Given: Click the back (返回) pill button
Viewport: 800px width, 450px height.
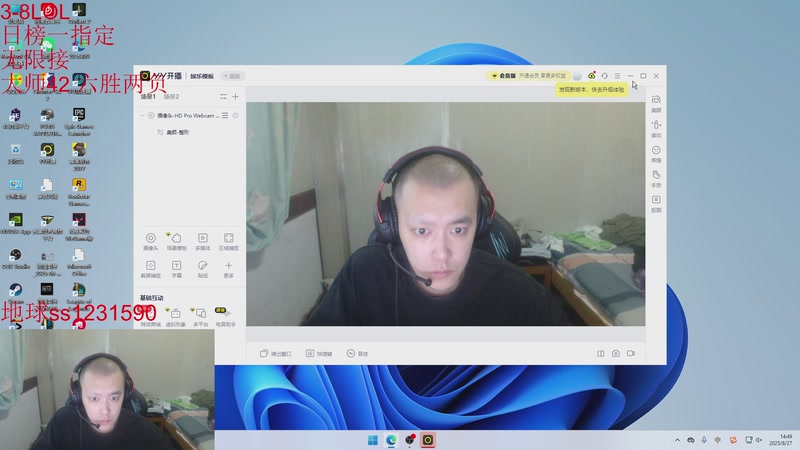Looking at the screenshot, I should pyautogui.click(x=233, y=76).
